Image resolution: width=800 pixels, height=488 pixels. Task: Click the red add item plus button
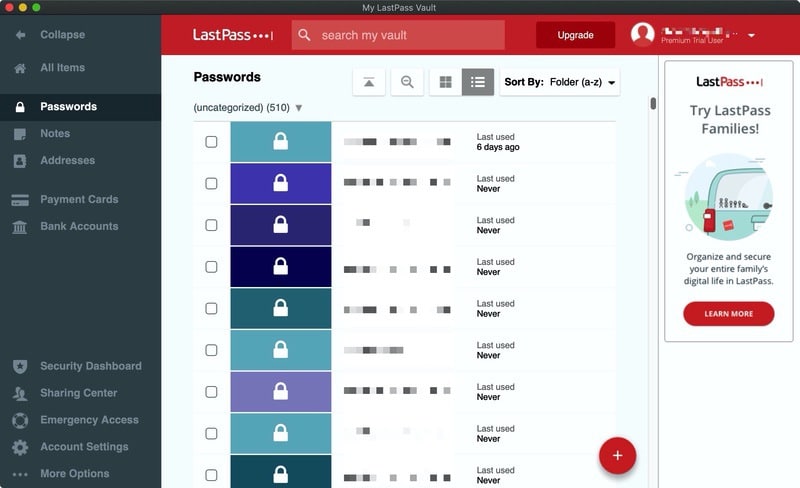(x=617, y=455)
